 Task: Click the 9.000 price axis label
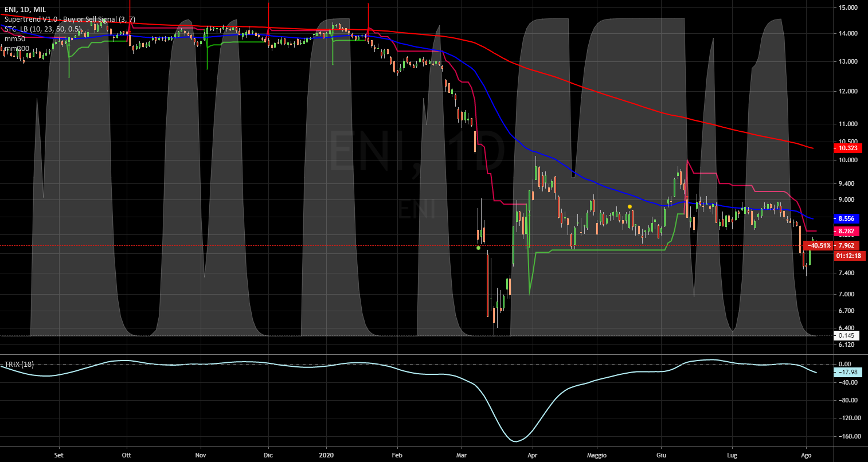coord(847,199)
